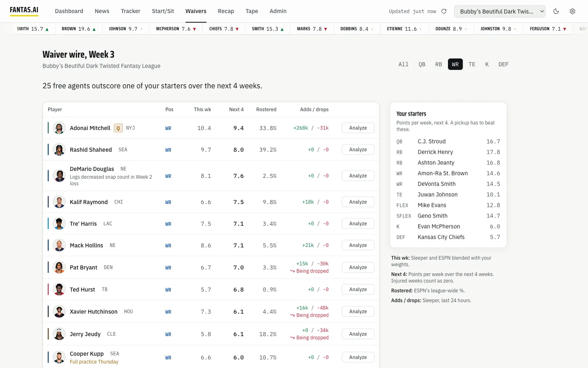Filter waivers by QB
Screen dimensions: 588x368
tap(422, 64)
